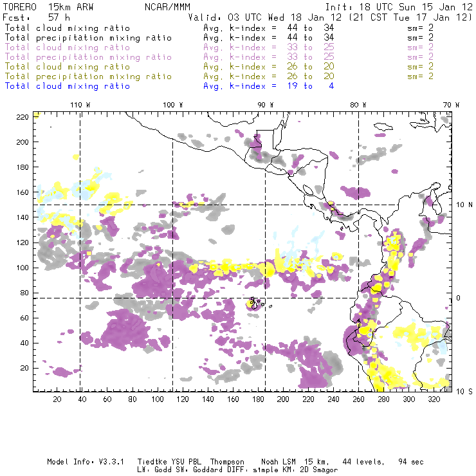The width and height of the screenshot is (476, 476).
Task: Click the '300' tick on the horizontal axis
Action: [x=408, y=399]
